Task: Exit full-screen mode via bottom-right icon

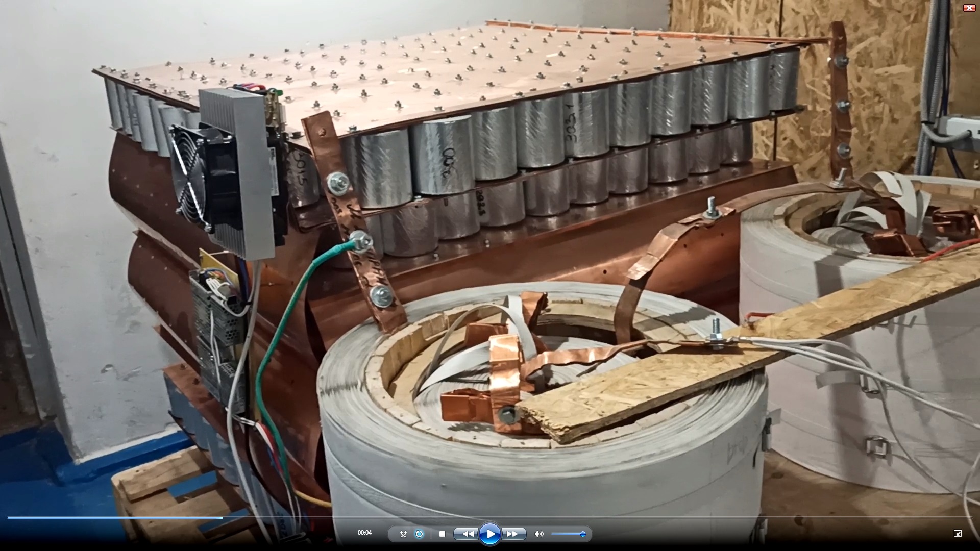Action: coord(958,533)
